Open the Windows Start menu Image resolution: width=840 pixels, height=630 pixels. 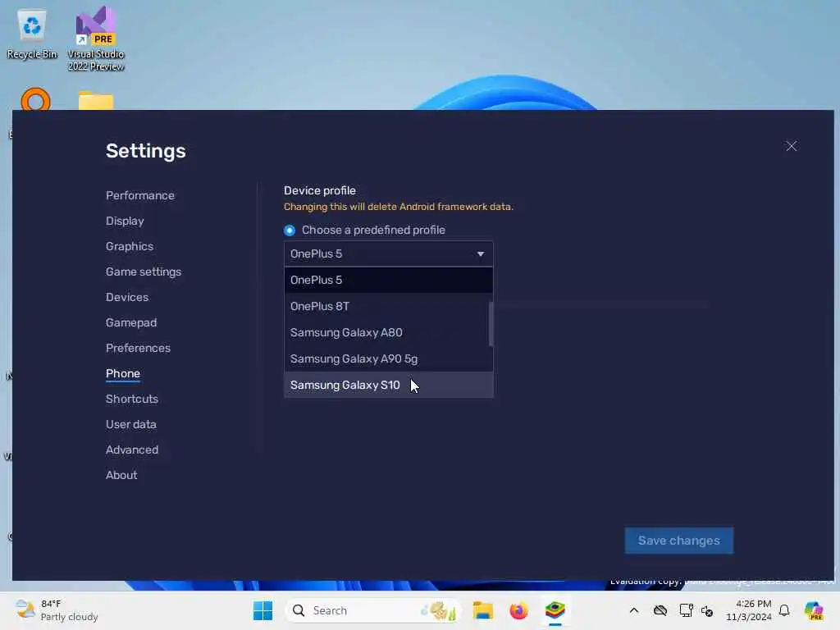[263, 610]
